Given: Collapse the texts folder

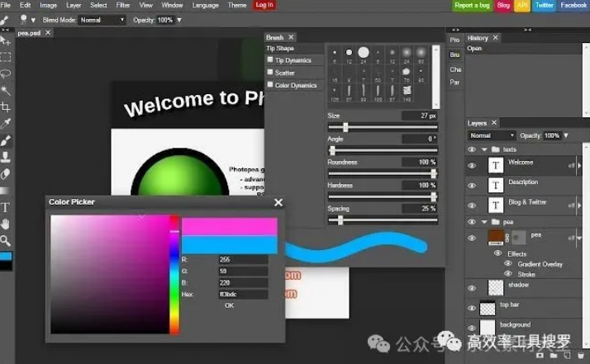Looking at the screenshot, I should (484, 149).
